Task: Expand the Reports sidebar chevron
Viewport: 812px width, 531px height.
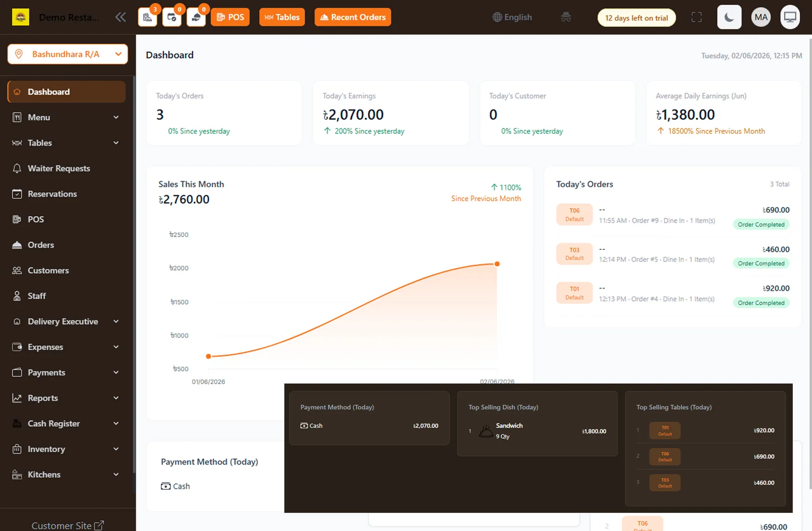Action: pos(116,398)
